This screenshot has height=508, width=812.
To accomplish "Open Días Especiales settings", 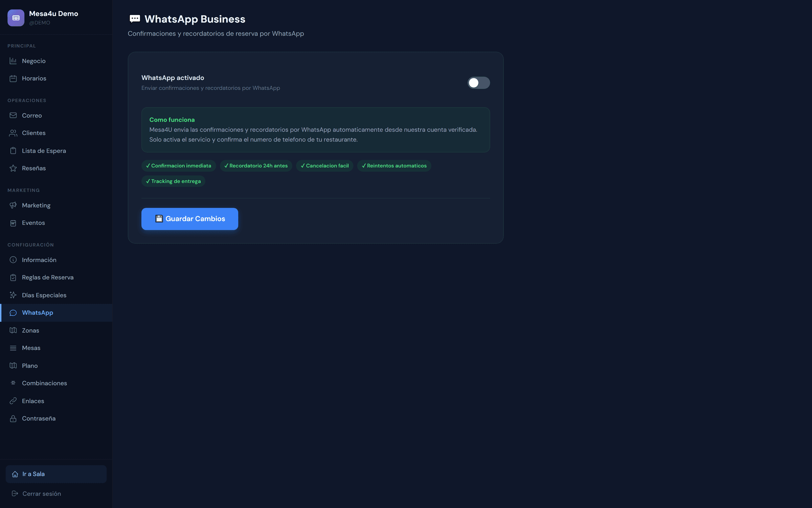I will point(56,295).
